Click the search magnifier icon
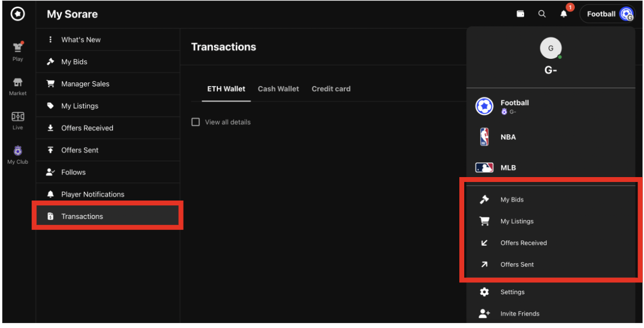Viewport: 644px width, 328px height. tap(542, 14)
